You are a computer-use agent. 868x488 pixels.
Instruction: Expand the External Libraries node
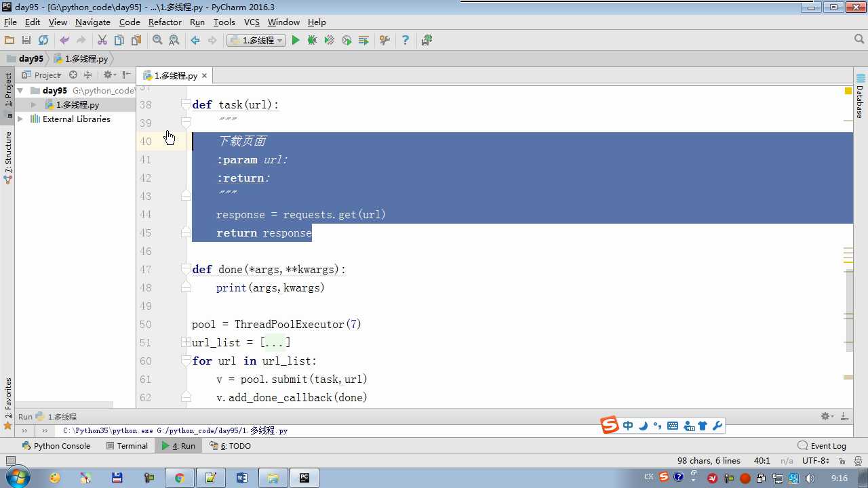click(20, 119)
